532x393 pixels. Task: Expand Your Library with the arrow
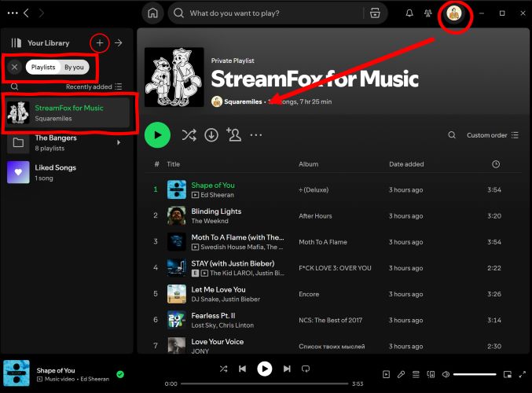pyautogui.click(x=118, y=43)
